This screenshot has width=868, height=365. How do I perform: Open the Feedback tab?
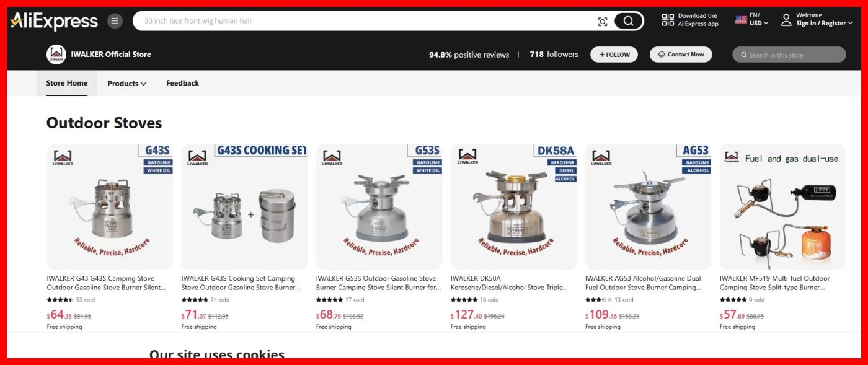(x=182, y=83)
